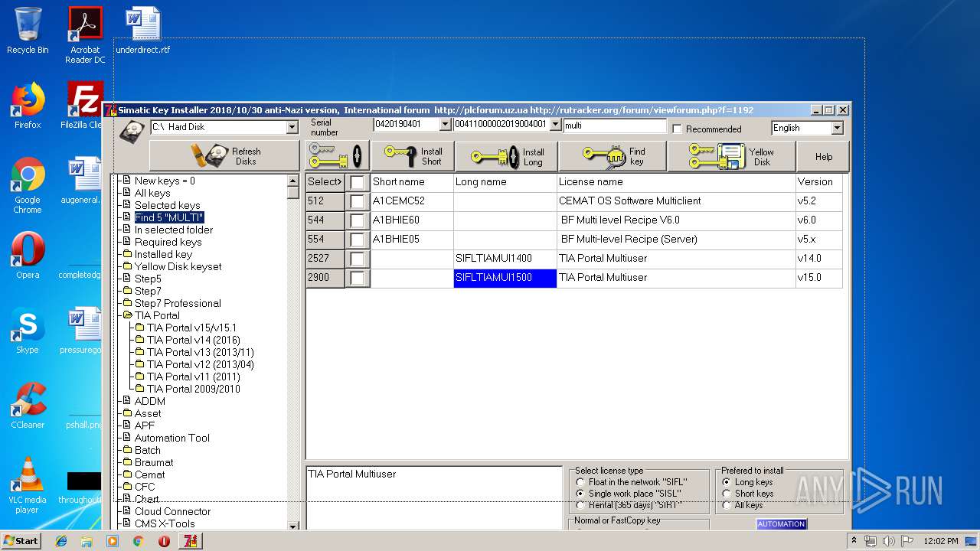
Task: Click the Start button on taskbar
Action: [21, 540]
